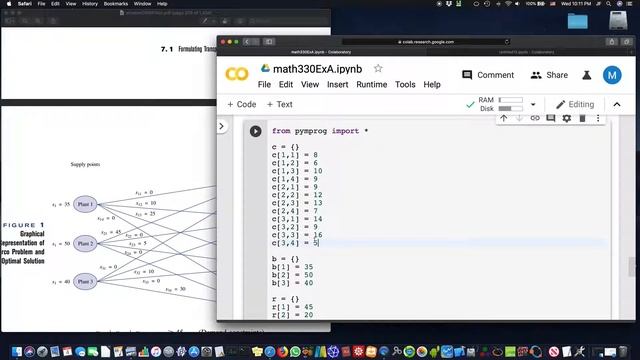Screen dimensions: 640x360
Task: Show Safari tab overview icon
Action: pyautogui.click(x=627, y=42)
